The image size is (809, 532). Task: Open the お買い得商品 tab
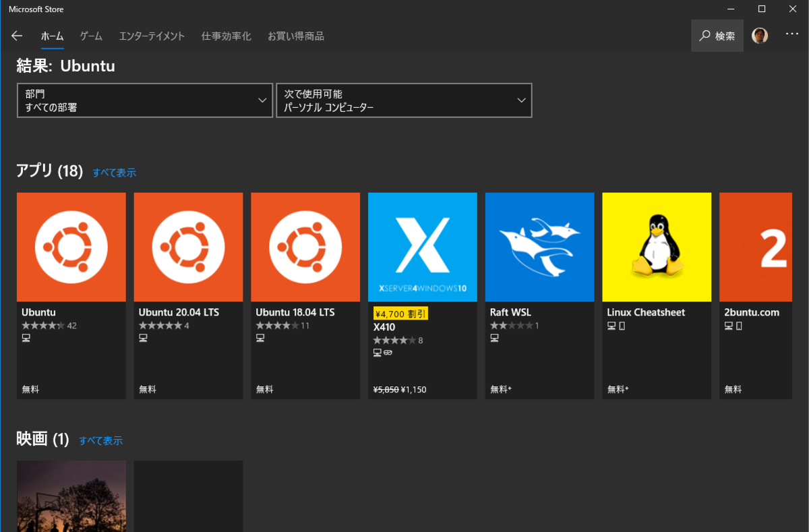click(x=296, y=36)
